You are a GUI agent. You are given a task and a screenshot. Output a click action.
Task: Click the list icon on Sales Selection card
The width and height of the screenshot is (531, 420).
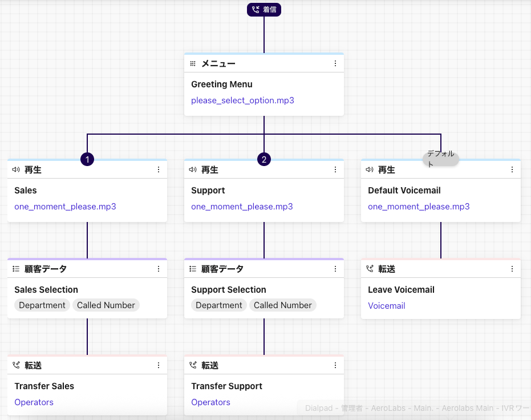pyautogui.click(x=16, y=269)
